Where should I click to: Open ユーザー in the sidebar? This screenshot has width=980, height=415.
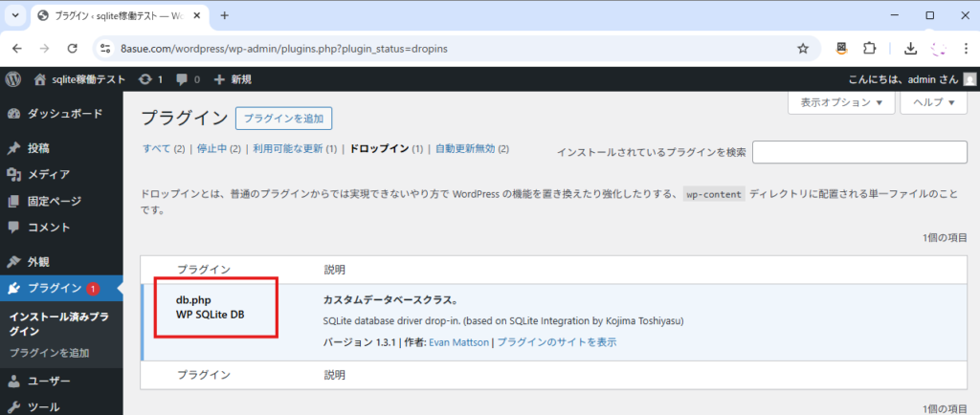click(61, 381)
